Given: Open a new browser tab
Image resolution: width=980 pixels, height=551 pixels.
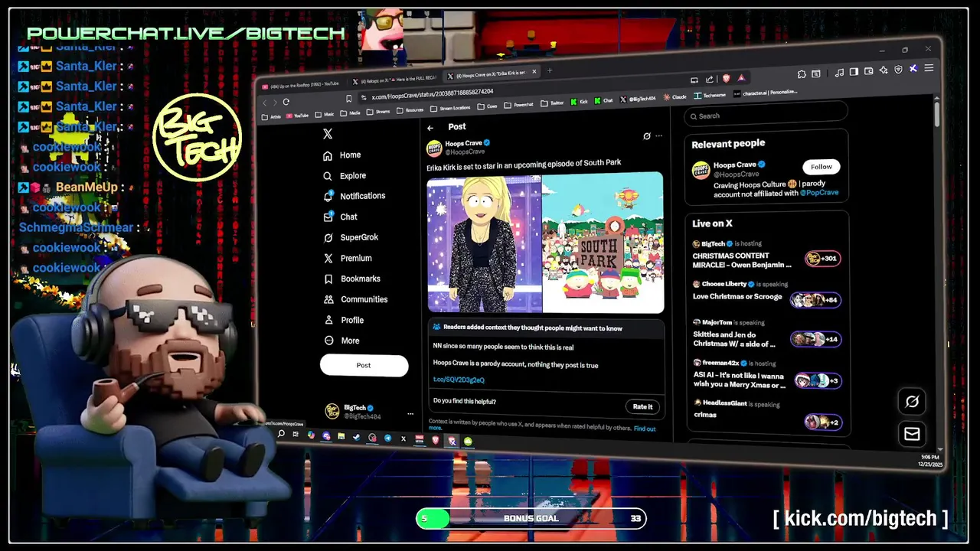Looking at the screenshot, I should pos(549,70).
